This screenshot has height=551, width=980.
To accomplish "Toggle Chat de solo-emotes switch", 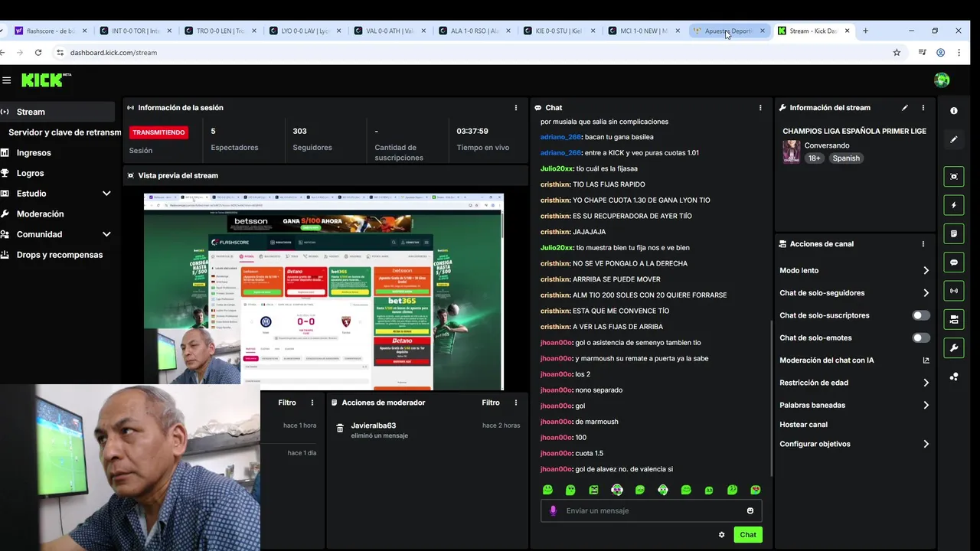I will (921, 337).
